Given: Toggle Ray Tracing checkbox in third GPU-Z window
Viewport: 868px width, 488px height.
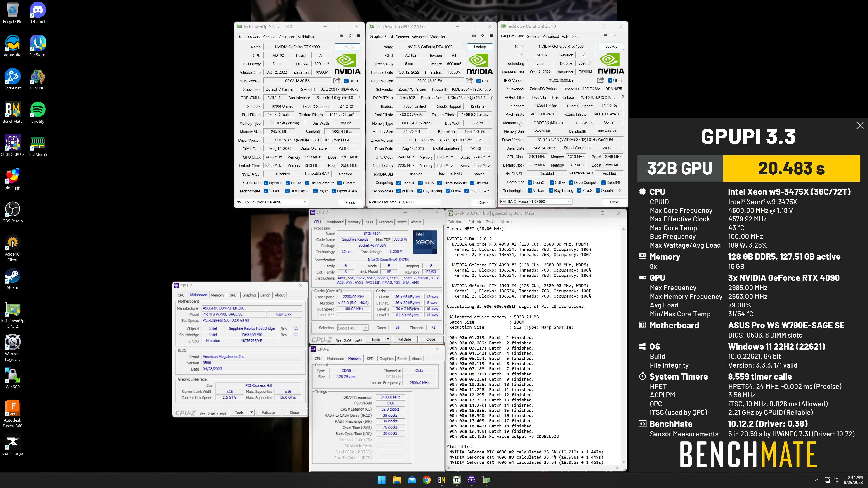Looking at the screenshot, I should coord(551,191).
